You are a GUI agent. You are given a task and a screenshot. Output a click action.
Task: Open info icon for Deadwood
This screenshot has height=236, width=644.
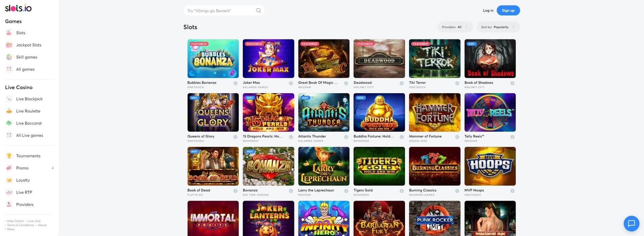(x=402, y=83)
